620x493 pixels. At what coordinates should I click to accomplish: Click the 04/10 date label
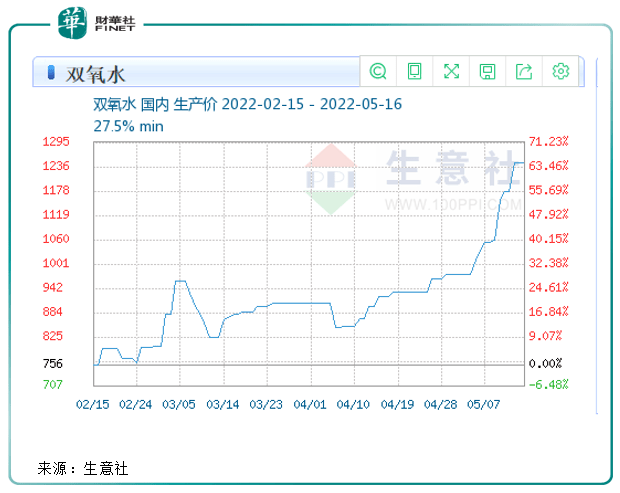click(x=353, y=405)
